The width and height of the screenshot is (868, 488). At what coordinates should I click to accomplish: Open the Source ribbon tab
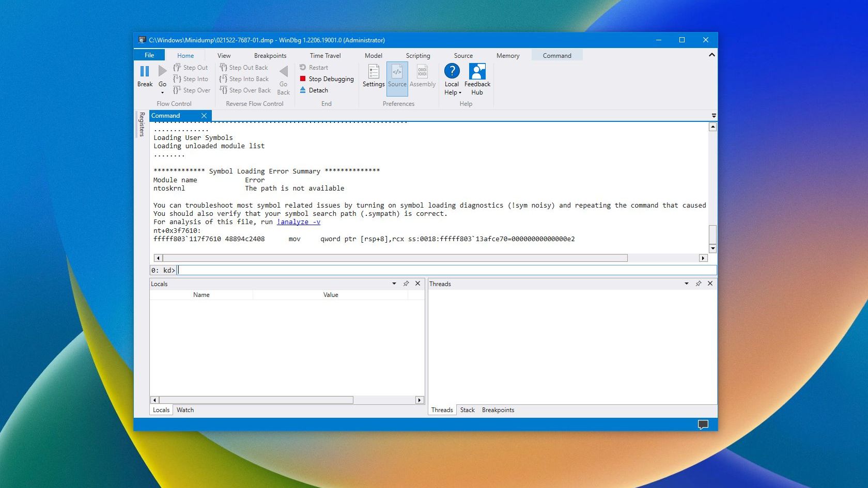(463, 55)
